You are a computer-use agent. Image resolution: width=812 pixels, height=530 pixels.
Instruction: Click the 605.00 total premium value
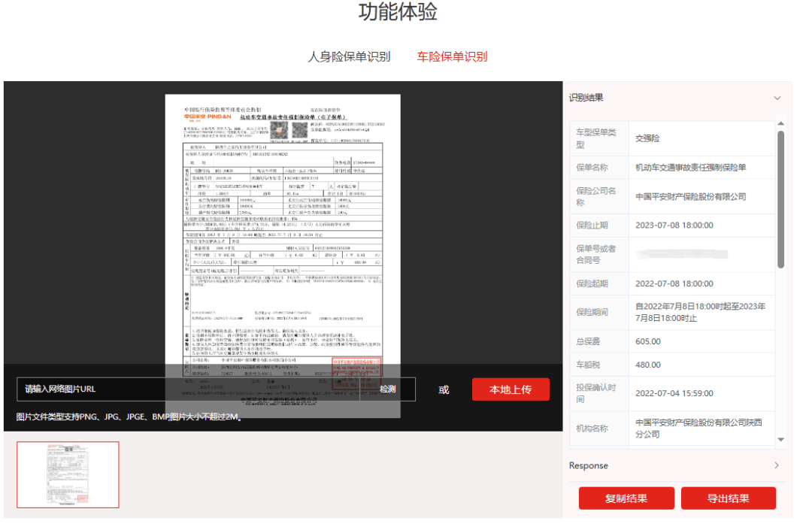[648, 341]
